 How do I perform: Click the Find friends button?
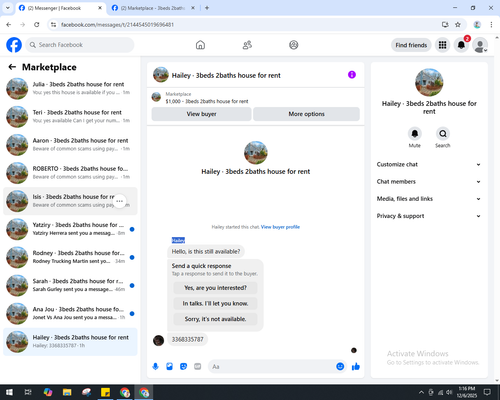pyautogui.click(x=411, y=45)
